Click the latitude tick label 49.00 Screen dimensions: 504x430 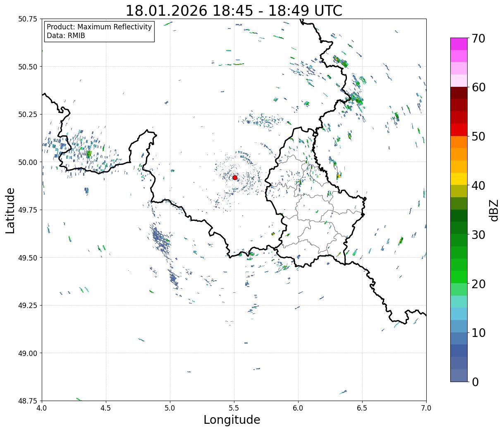pyautogui.click(x=28, y=353)
